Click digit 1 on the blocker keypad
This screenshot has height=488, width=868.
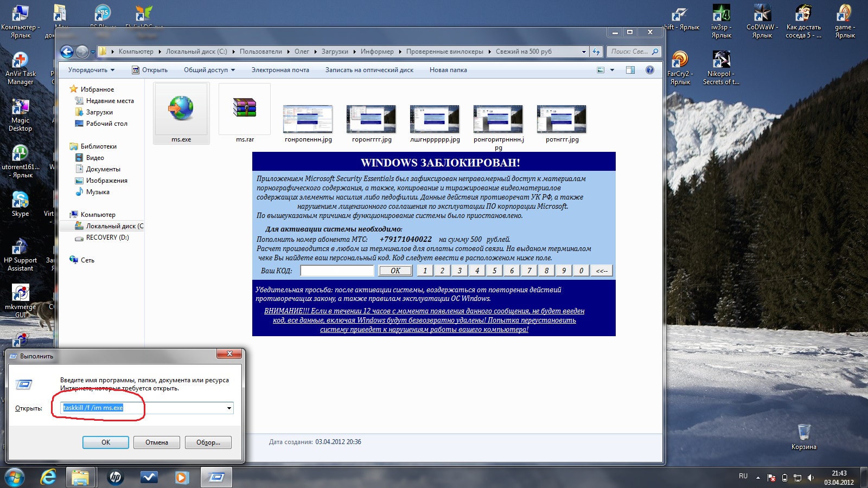tap(425, 271)
